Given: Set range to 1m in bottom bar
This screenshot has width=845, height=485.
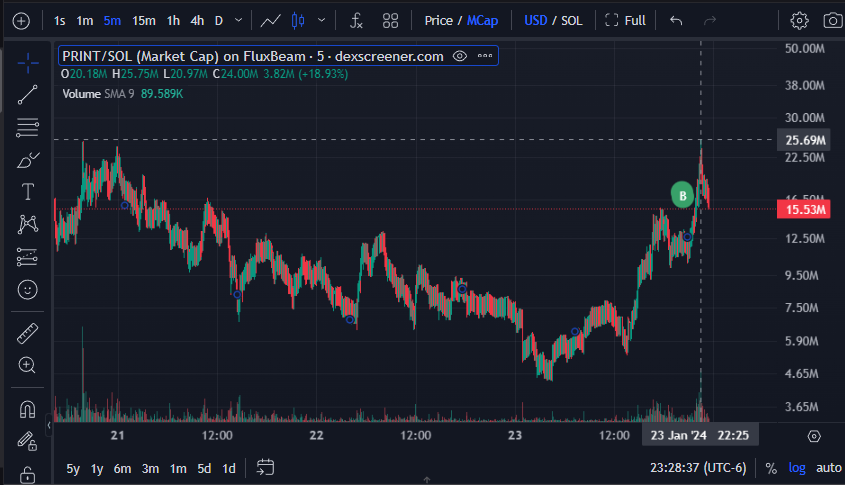Looking at the screenshot, I should pos(178,469).
